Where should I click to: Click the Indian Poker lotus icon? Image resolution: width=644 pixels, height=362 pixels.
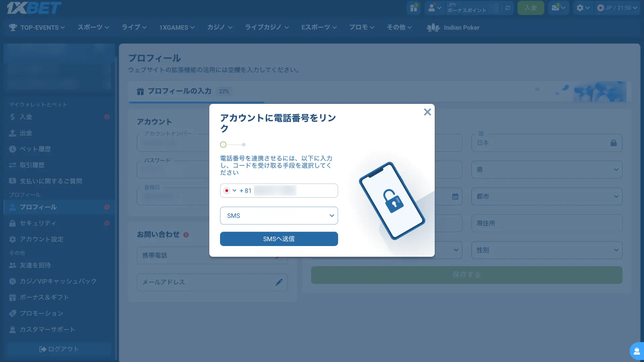pyautogui.click(x=433, y=27)
